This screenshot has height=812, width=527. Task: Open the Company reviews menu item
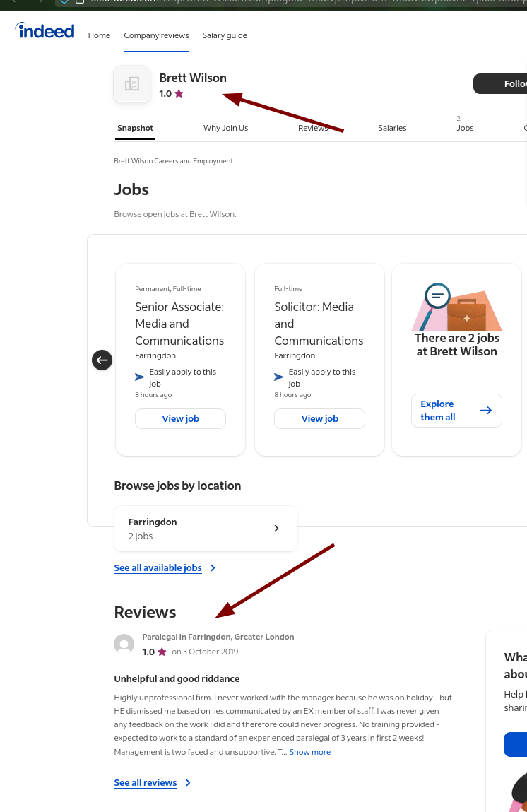[x=156, y=35]
